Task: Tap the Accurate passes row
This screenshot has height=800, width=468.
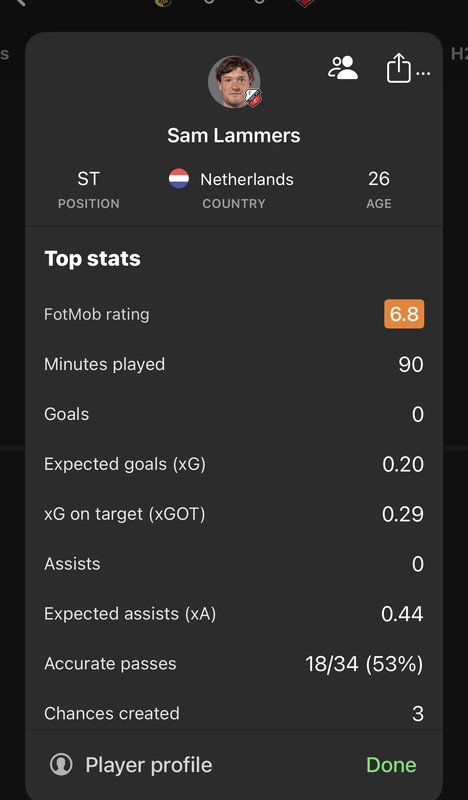Action: tap(234, 664)
